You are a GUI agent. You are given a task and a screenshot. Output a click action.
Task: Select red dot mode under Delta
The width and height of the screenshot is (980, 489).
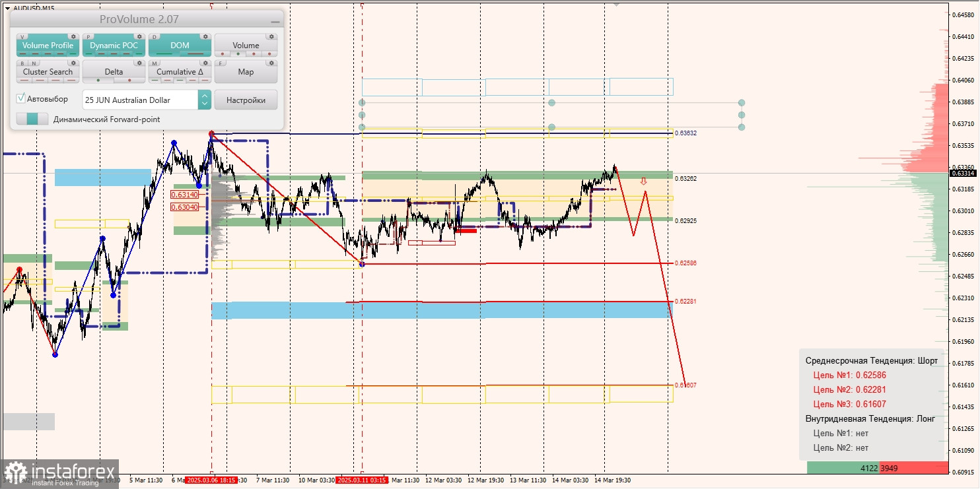pyautogui.click(x=129, y=81)
